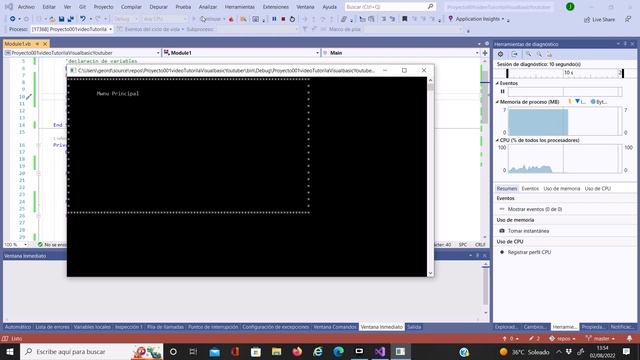
Task: Collapse the Eventos section in diagnostics
Action: [497, 83]
